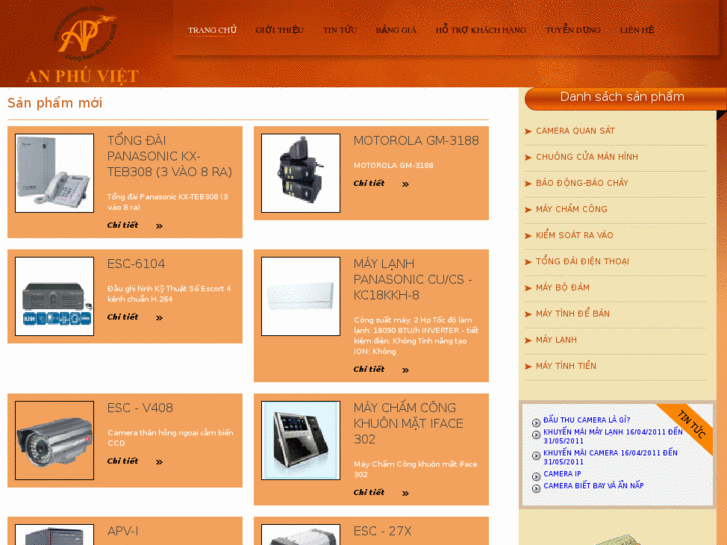727x545 pixels.
Task: Open the ESC - V408 product title
Action: click(x=140, y=408)
